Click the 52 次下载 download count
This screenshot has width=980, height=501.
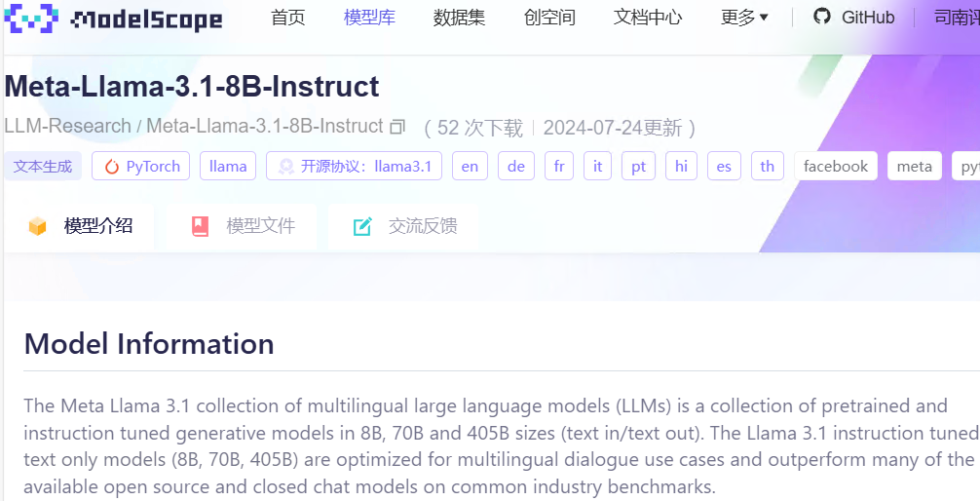(x=480, y=128)
